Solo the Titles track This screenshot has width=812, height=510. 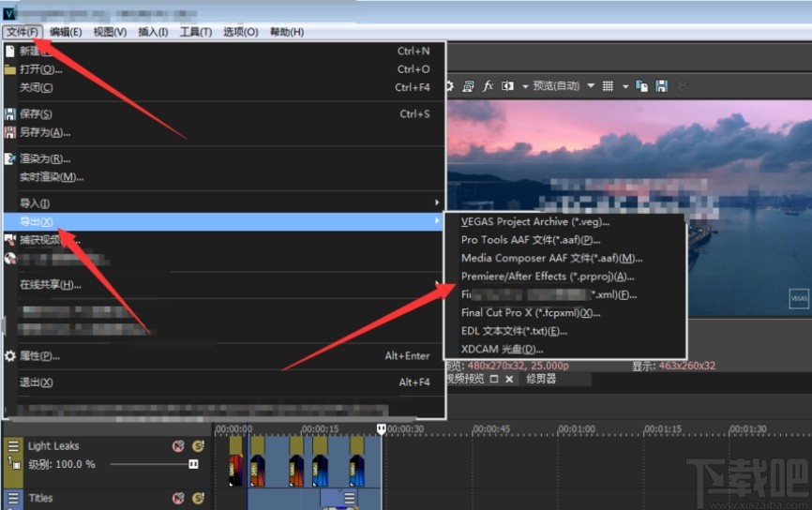(198, 498)
